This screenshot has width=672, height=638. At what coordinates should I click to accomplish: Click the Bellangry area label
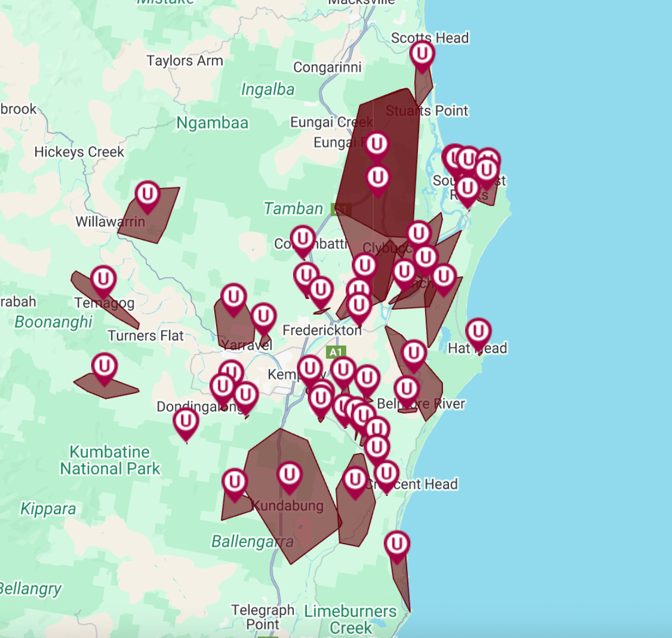tap(30, 589)
